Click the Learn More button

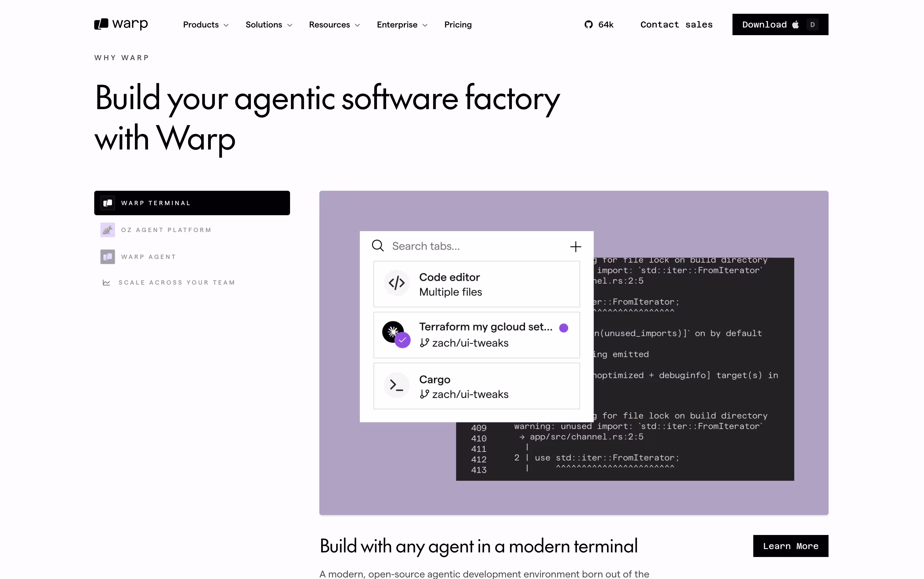(x=790, y=546)
